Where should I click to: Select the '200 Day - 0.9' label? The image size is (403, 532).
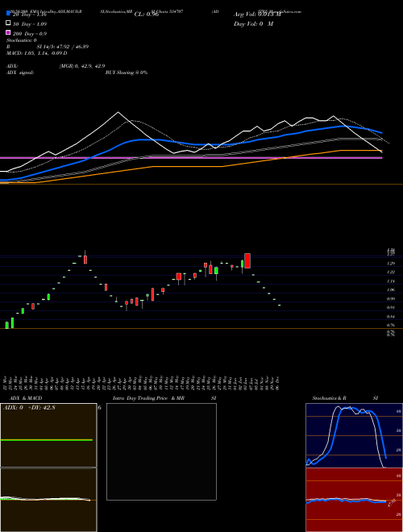click(x=30, y=34)
